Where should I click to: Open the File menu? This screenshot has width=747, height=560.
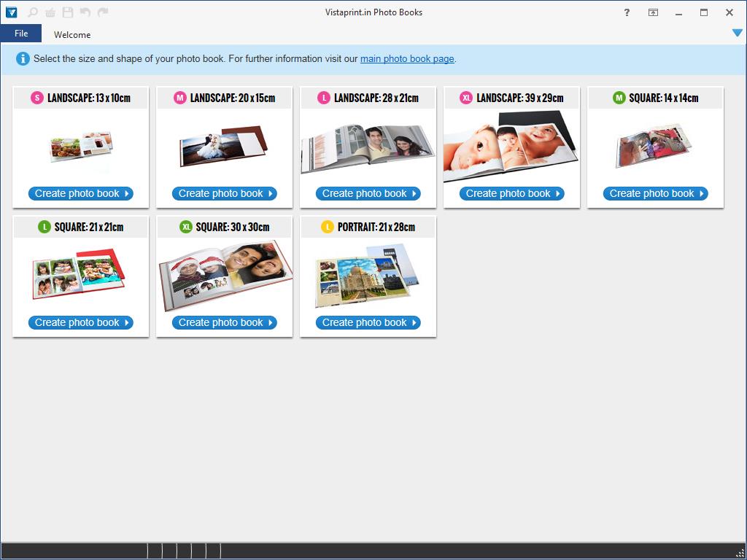tap(21, 33)
